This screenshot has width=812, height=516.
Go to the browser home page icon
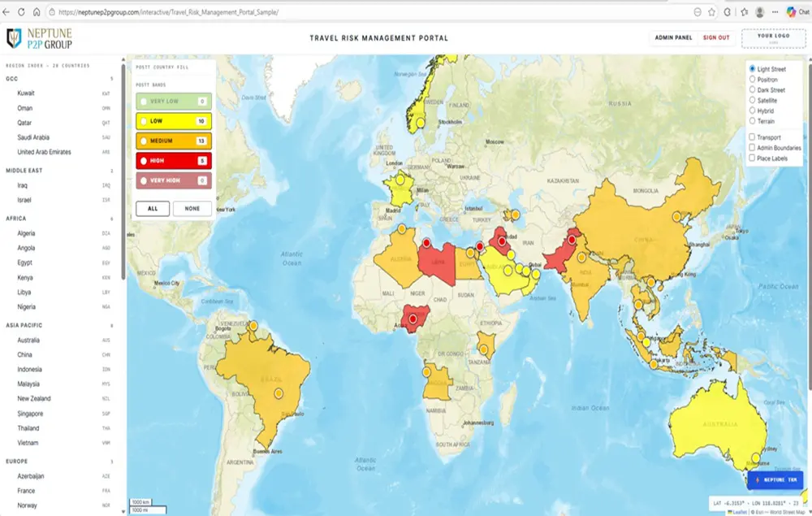click(x=37, y=12)
